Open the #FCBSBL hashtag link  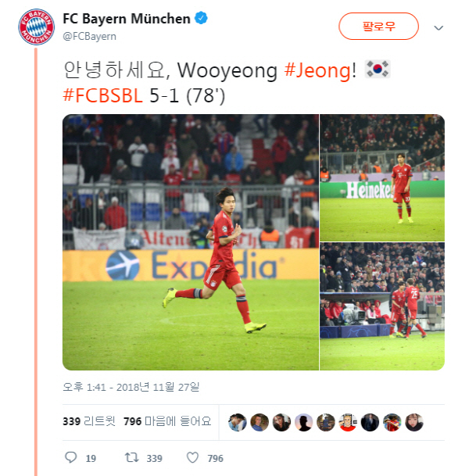coord(102,95)
